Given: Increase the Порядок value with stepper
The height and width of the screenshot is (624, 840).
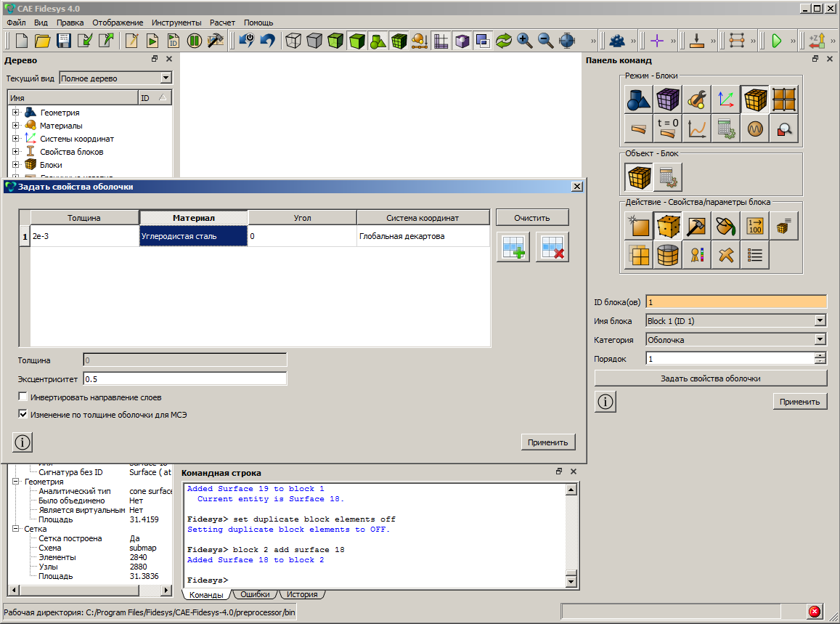Looking at the screenshot, I should coord(820,355).
